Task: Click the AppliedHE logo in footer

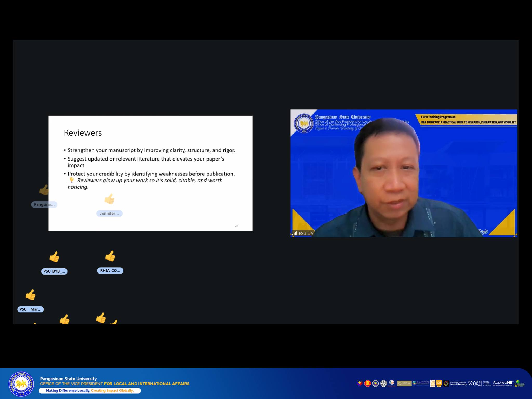Action: [503, 383]
